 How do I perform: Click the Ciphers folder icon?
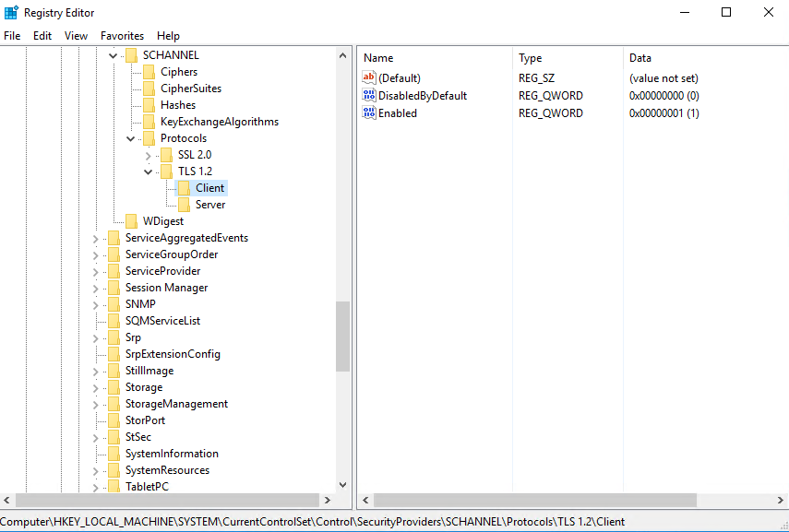point(149,72)
